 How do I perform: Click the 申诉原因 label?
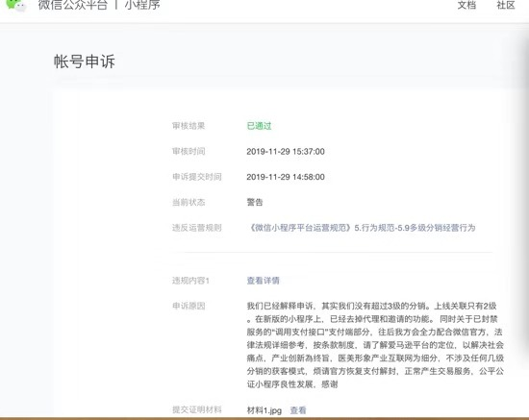[x=189, y=306]
